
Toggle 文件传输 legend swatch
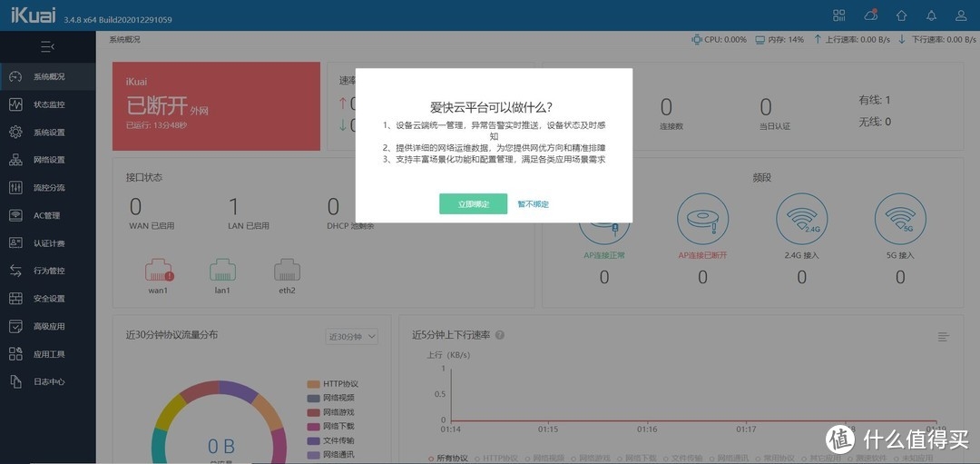(314, 441)
